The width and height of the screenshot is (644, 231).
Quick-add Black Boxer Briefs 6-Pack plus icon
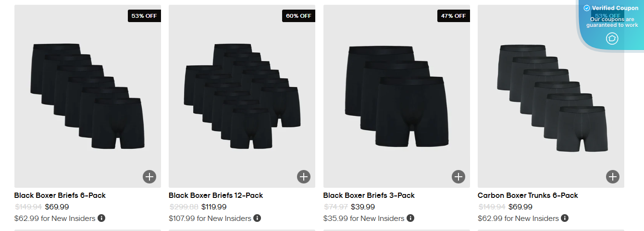[x=149, y=177]
